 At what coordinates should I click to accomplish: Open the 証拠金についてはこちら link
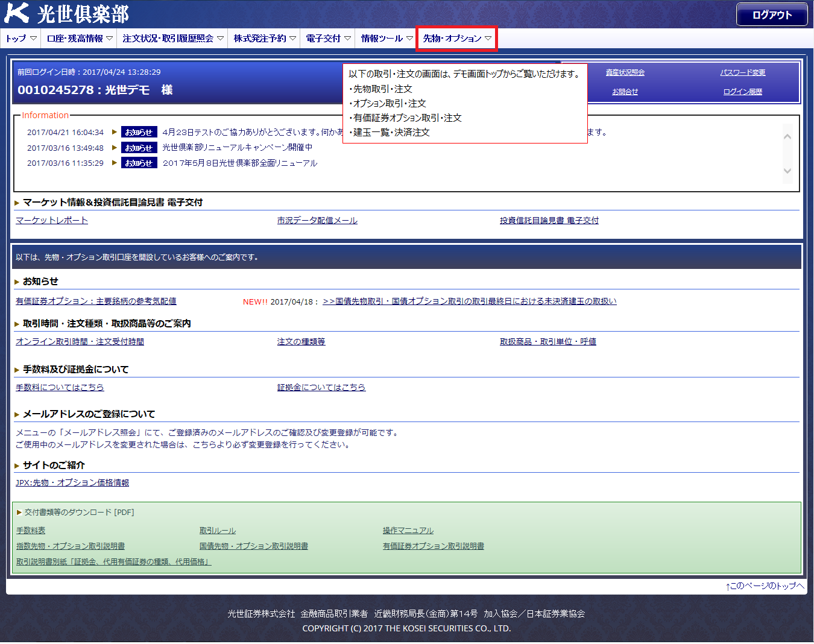(x=321, y=388)
